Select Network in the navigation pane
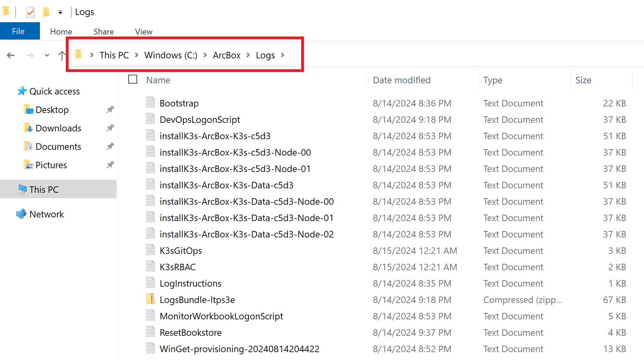Viewport: 644px width, 360px height. point(40,214)
